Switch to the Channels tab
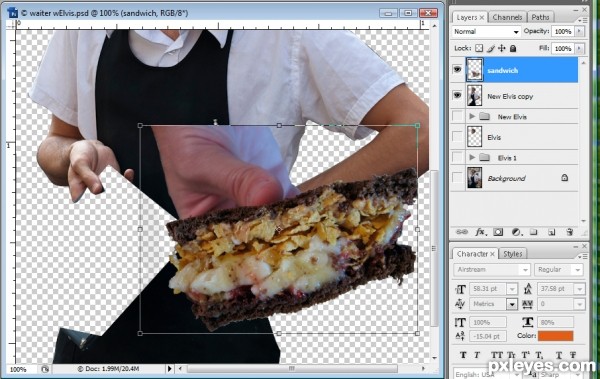 507,17
